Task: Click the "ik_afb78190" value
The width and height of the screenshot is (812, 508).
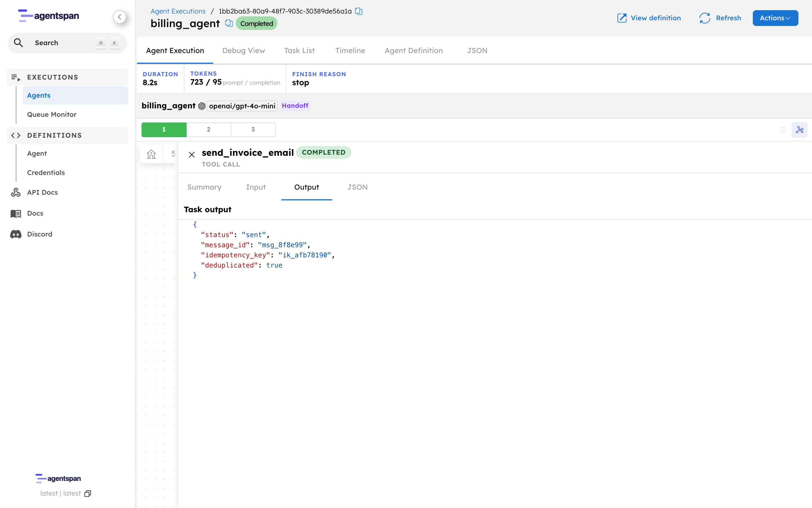Action: 305,255
